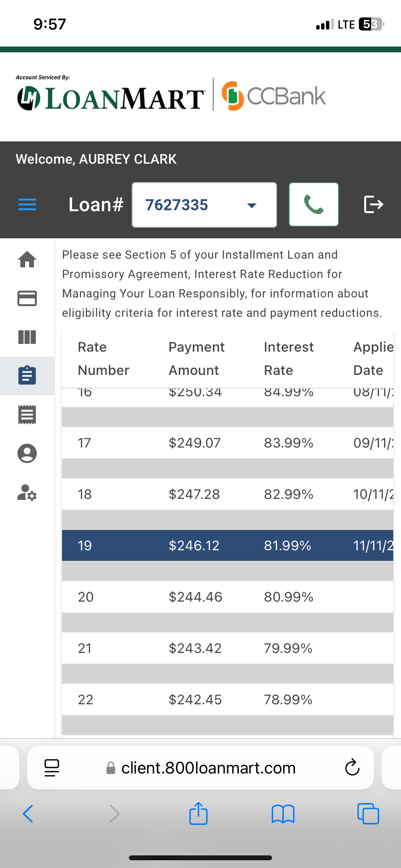Select rate number 19 highlighted row
The height and width of the screenshot is (868, 401).
coord(227,545)
